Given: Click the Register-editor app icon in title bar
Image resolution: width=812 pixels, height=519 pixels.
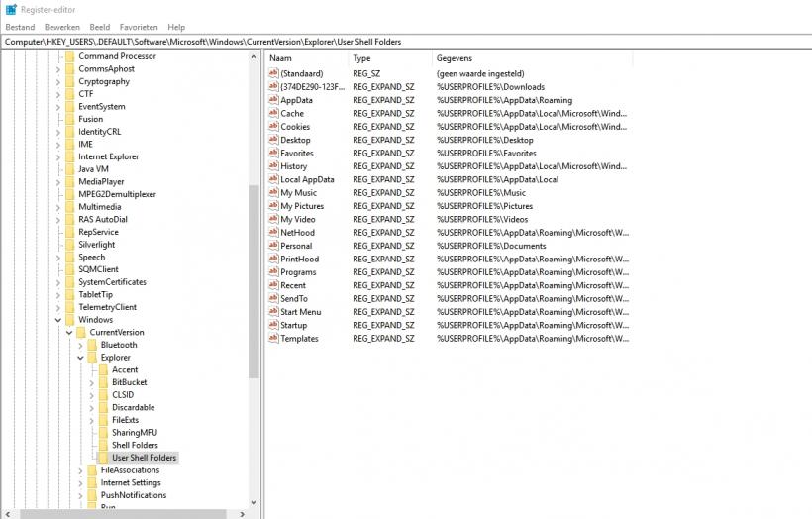Looking at the screenshot, I should (10, 10).
